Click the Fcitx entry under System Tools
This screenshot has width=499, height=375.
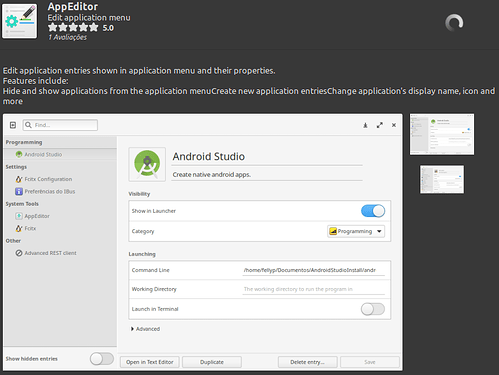pos(26,228)
